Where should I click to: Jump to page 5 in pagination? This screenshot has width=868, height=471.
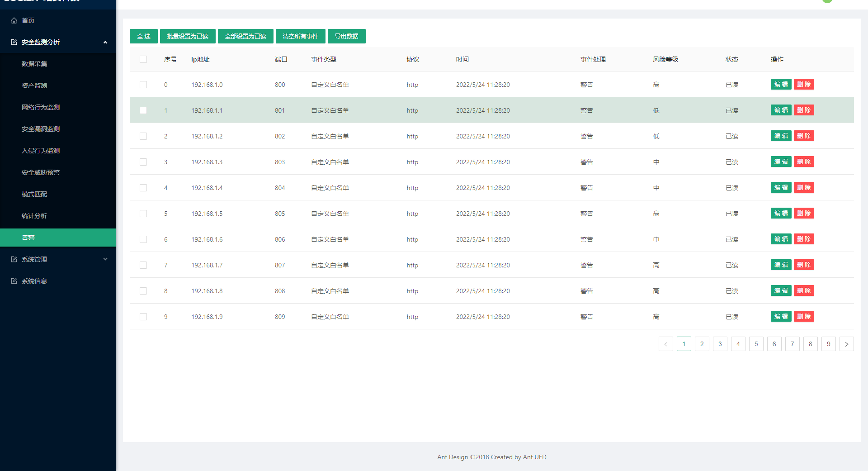(x=756, y=344)
